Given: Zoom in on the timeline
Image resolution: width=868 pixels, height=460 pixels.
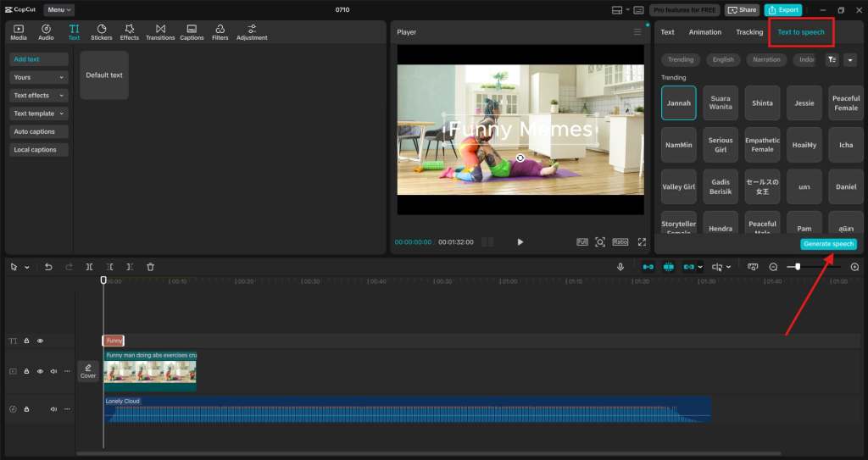Looking at the screenshot, I should [x=854, y=267].
